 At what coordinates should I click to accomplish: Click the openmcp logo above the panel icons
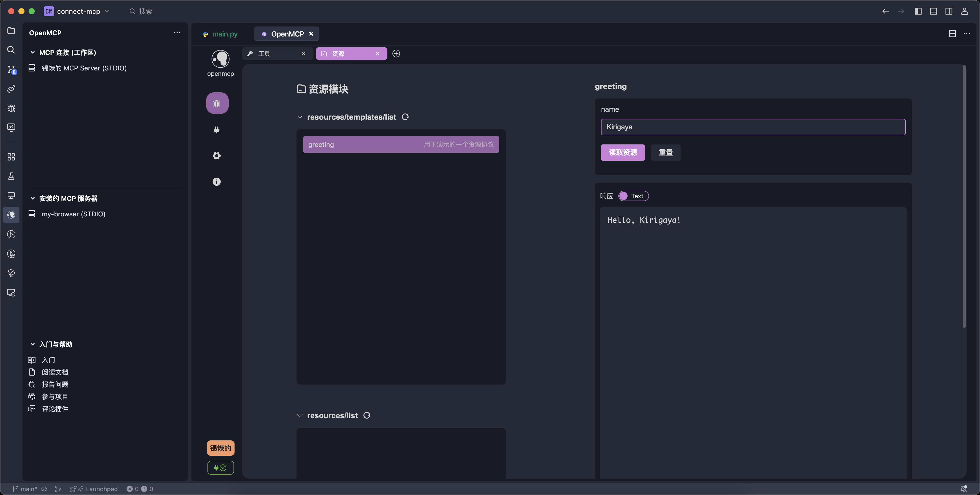click(x=220, y=58)
